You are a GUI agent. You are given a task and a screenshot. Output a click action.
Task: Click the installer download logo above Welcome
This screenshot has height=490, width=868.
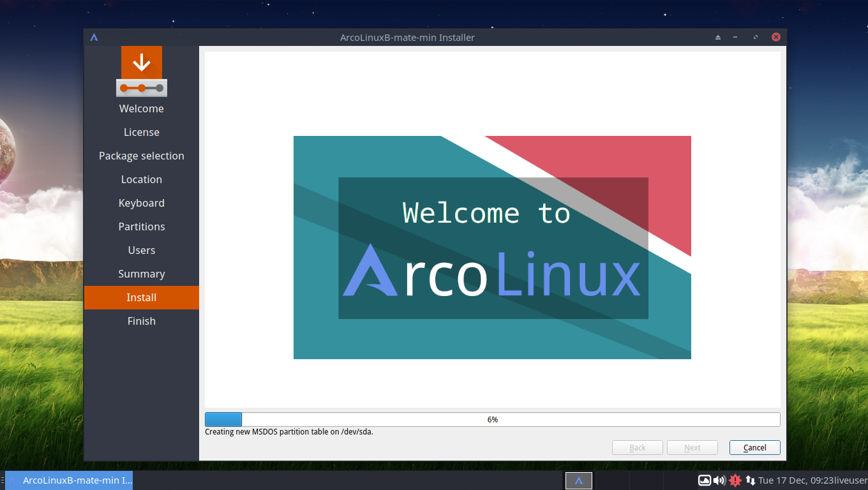142,71
